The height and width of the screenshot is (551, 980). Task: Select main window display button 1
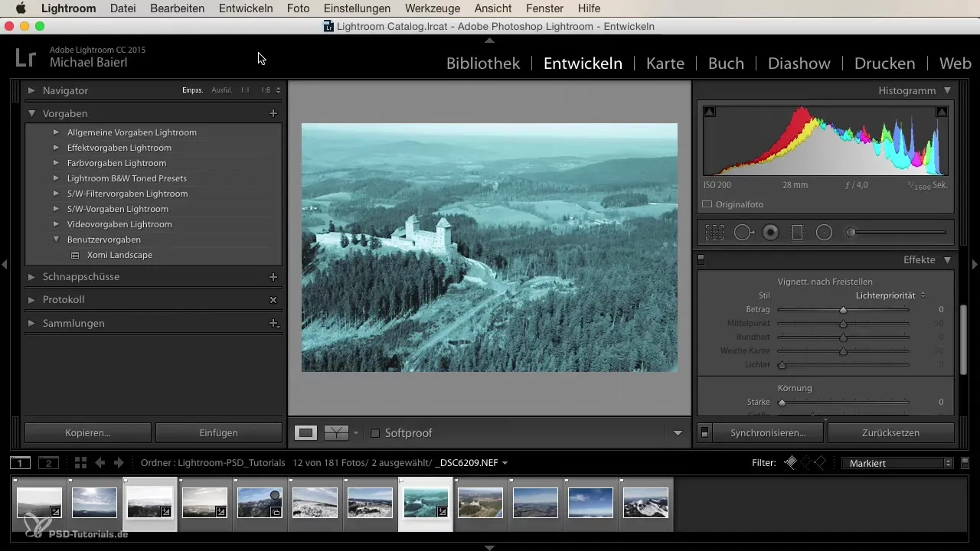click(21, 462)
